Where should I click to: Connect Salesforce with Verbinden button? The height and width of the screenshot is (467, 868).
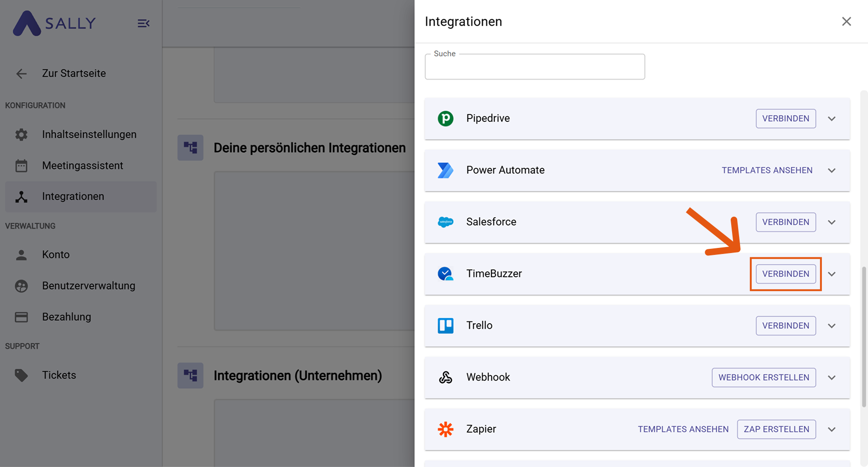[x=786, y=222]
